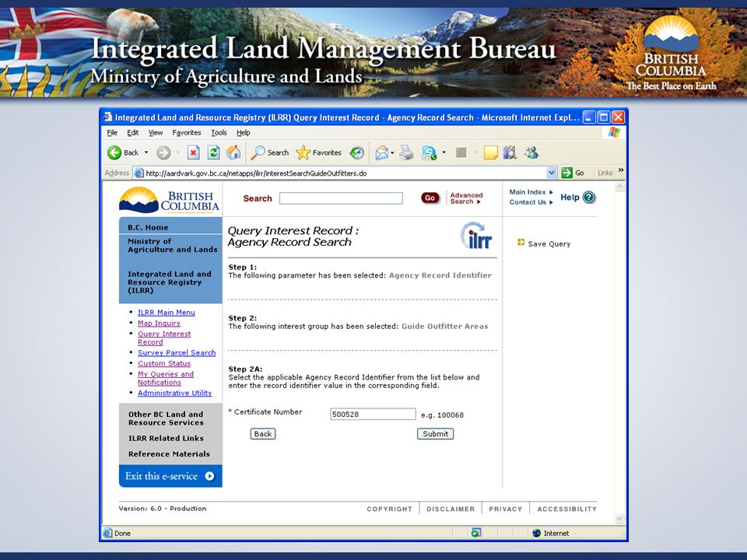Click Other BC Land and Resource Services

166,418
